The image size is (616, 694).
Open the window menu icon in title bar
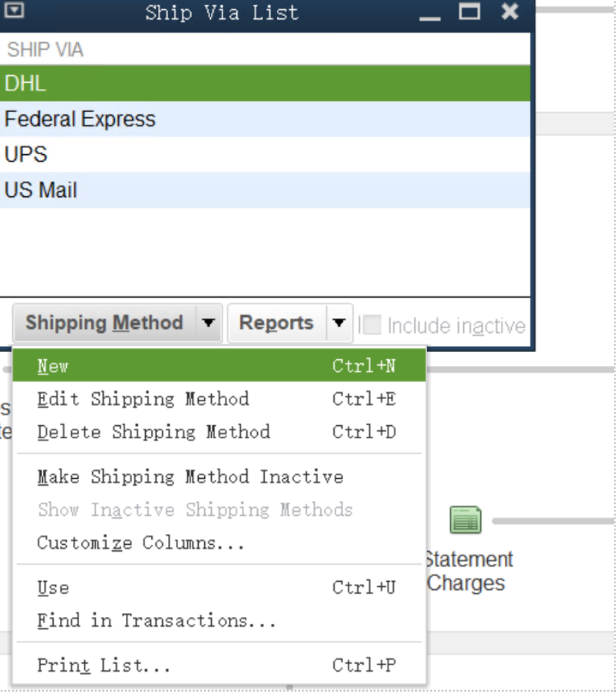[x=14, y=11]
